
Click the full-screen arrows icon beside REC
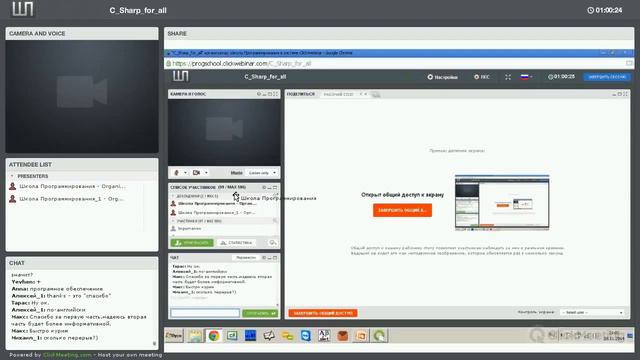coord(508,77)
